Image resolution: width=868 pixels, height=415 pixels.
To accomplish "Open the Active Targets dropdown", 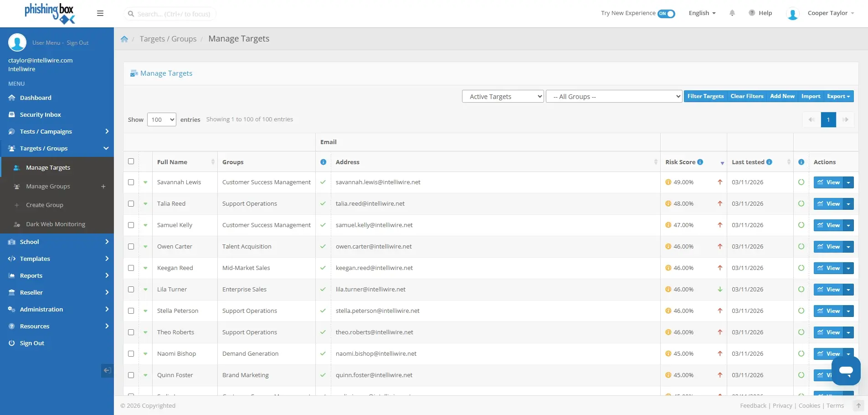I will point(503,96).
